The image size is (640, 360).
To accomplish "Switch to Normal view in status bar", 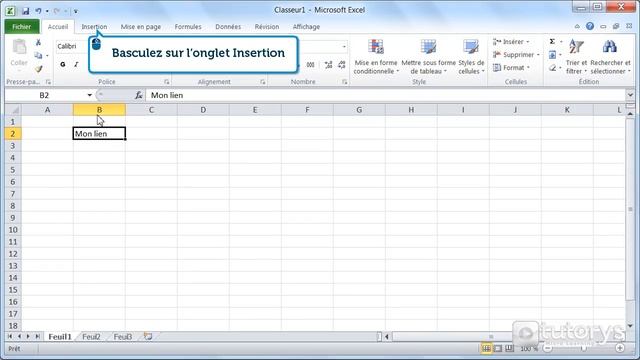I will [487, 349].
